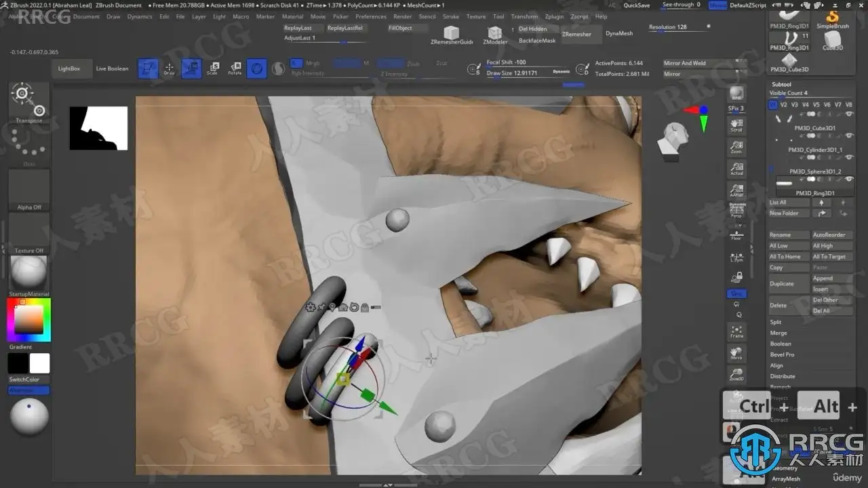Click the Zoom canvas icon
The height and width of the screenshot is (488, 868).
pyautogui.click(x=736, y=147)
